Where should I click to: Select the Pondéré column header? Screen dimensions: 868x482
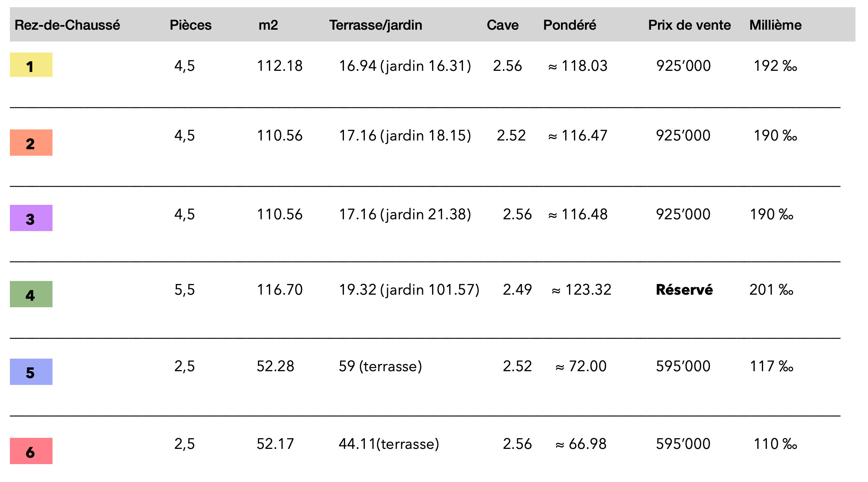pyautogui.click(x=569, y=25)
